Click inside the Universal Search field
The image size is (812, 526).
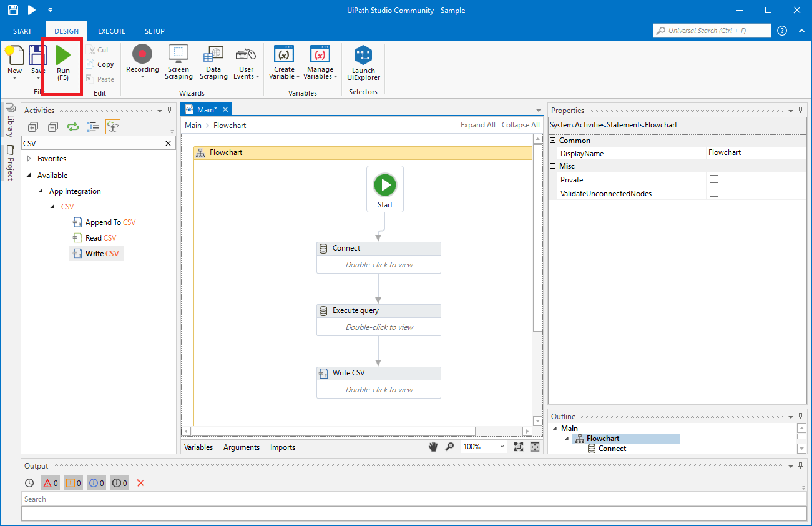(x=712, y=30)
